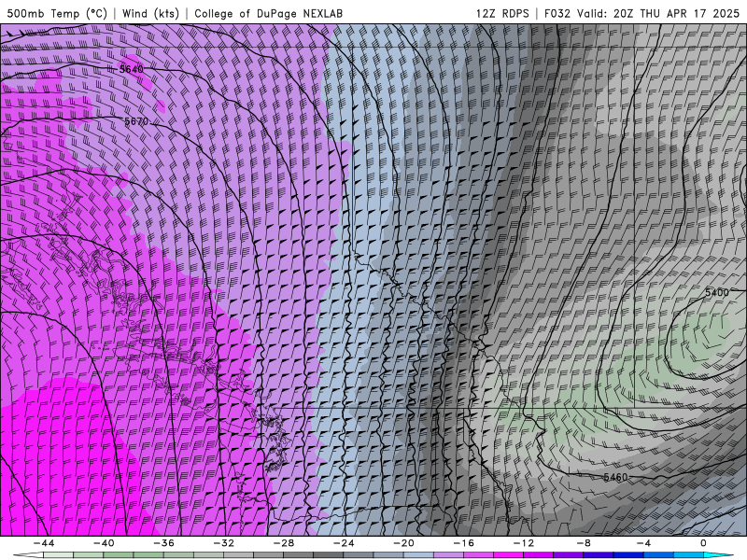Click the "F032" forecast hour text
747x560 pixels.
557,13
